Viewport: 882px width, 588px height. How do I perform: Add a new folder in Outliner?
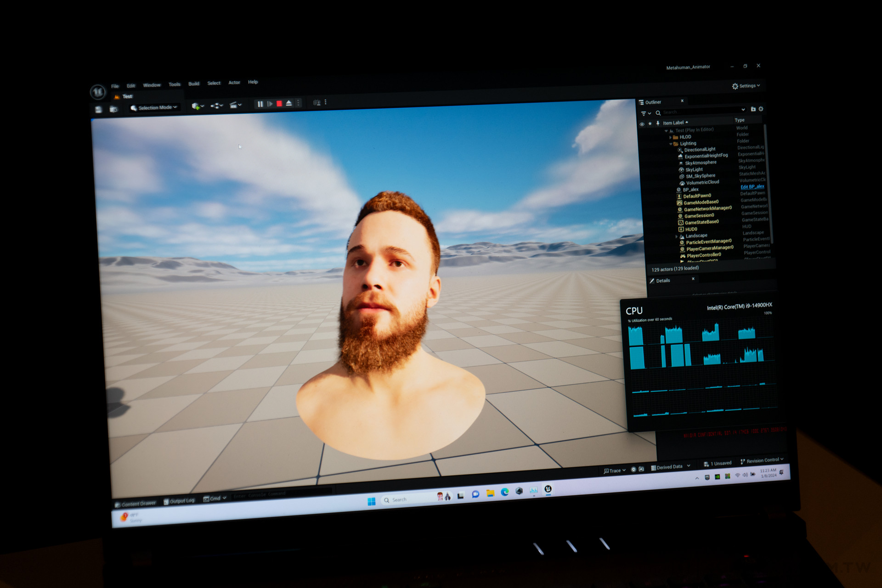[753, 109]
